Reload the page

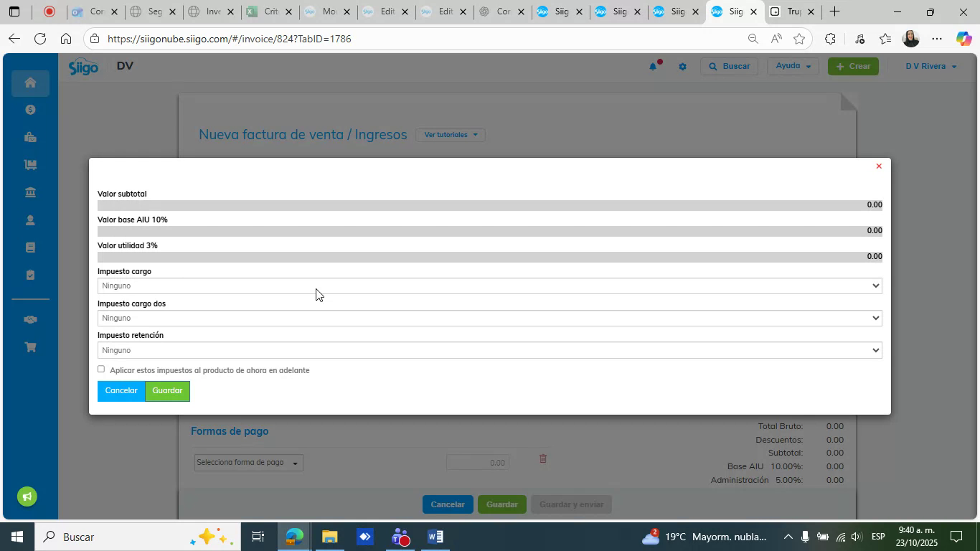(40, 39)
